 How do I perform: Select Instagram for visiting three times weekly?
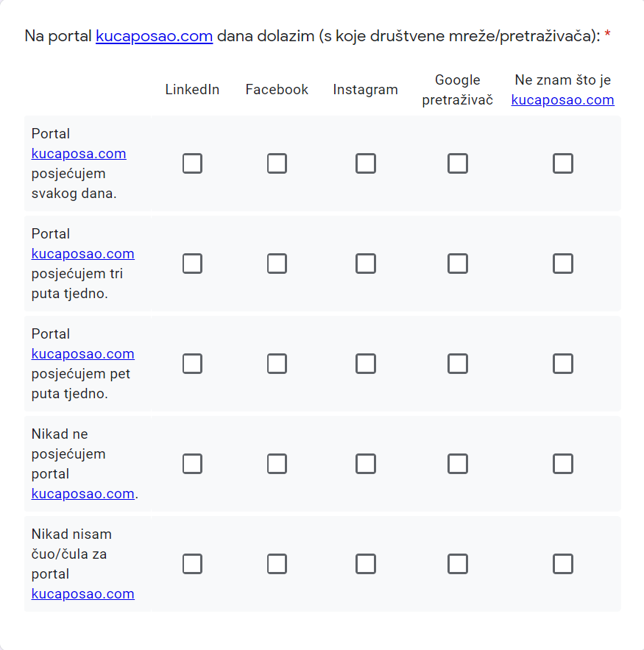click(x=366, y=264)
